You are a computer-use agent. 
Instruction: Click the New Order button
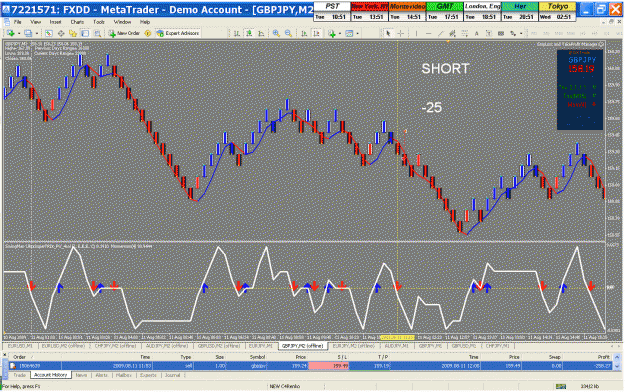coord(124,33)
